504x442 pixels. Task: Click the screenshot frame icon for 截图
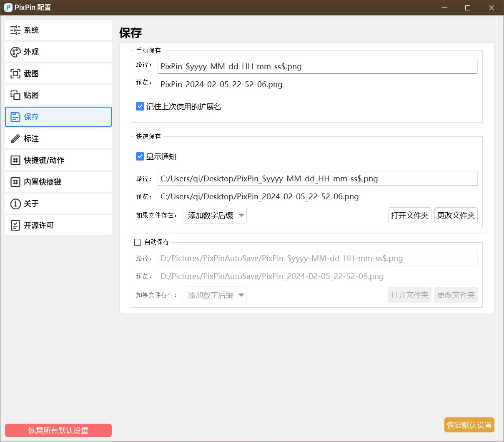click(x=15, y=73)
